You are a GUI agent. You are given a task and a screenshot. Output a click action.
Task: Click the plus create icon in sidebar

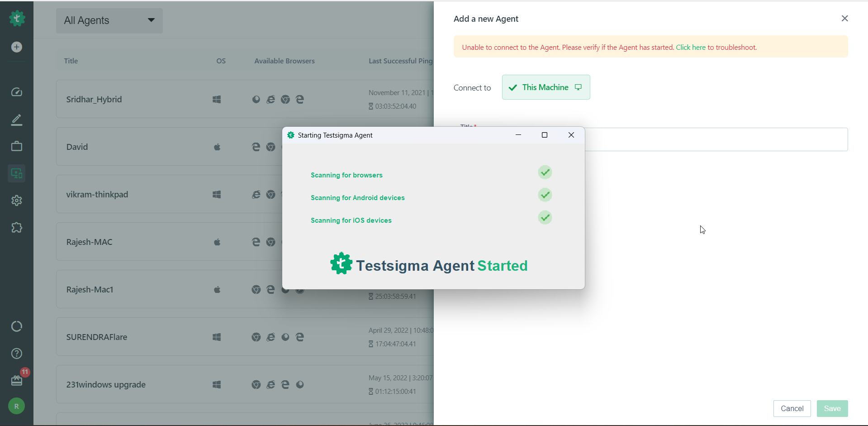[x=17, y=47]
